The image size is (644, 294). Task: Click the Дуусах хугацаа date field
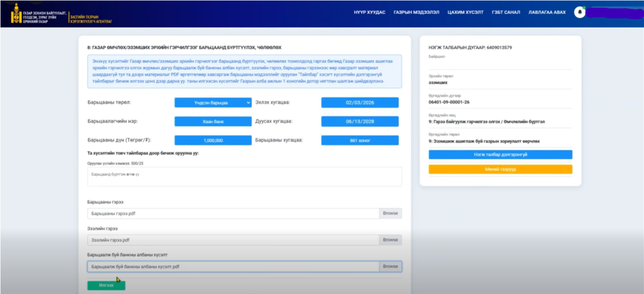(360, 121)
